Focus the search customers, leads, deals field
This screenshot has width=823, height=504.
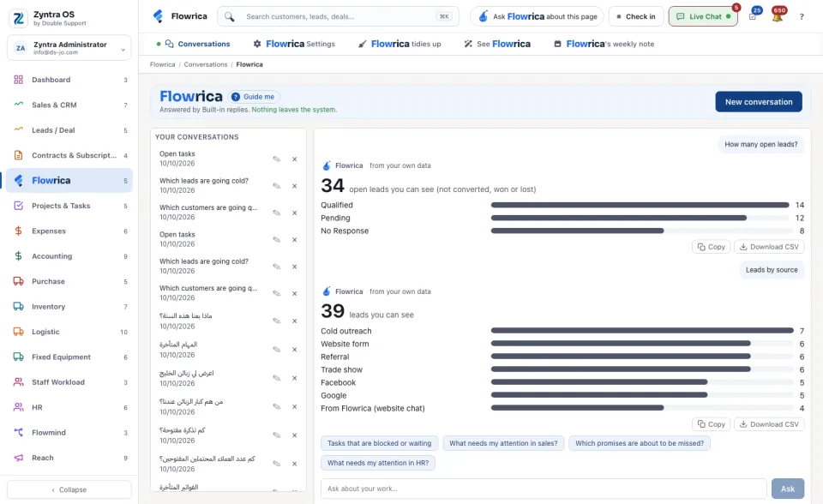click(x=339, y=17)
